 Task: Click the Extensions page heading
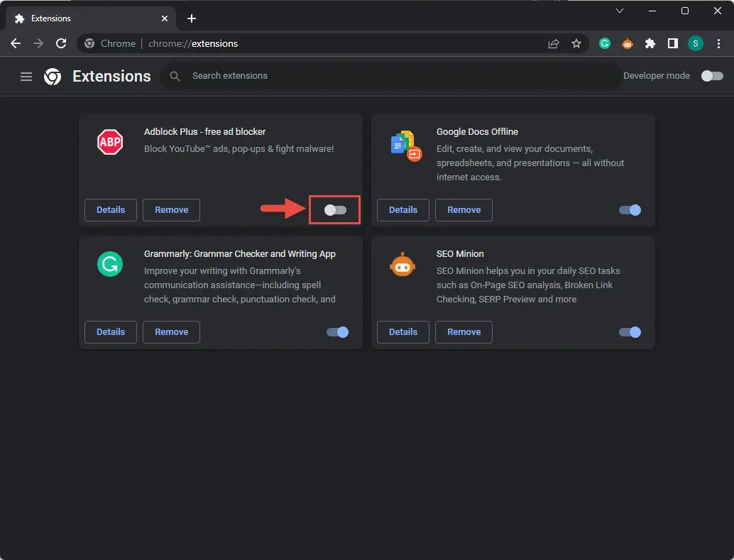pos(111,77)
